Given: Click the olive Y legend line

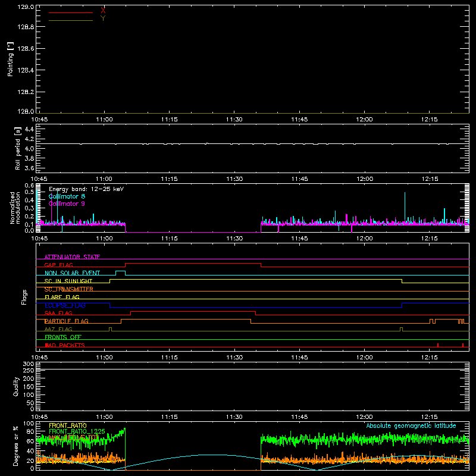Looking at the screenshot, I should [x=71, y=21].
